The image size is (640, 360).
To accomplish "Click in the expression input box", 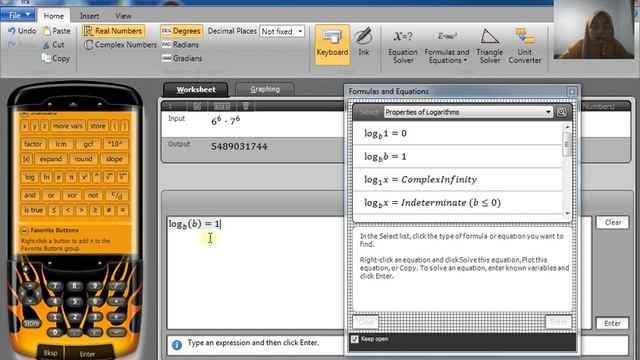I will pos(255,273).
